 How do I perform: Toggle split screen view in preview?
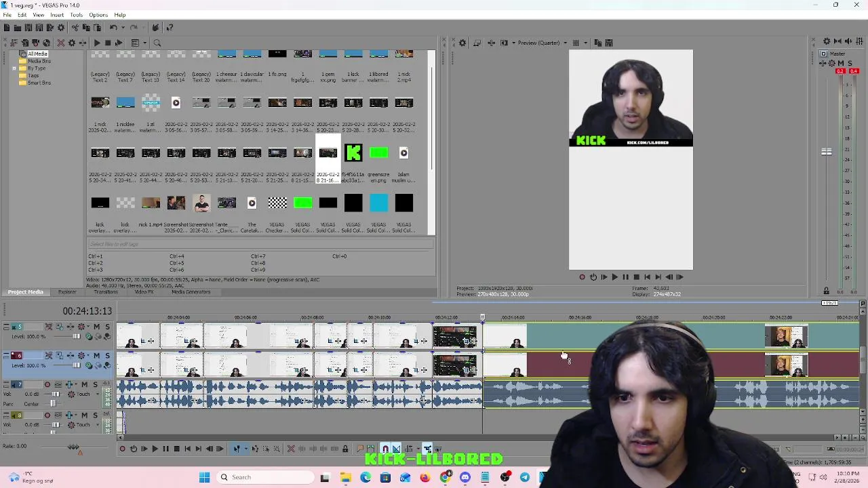pos(504,43)
